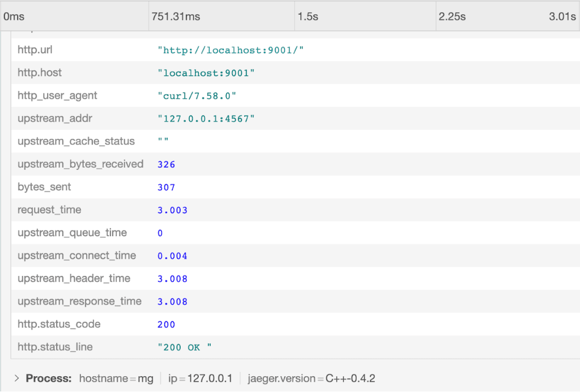Image resolution: width=580 pixels, height=392 pixels.
Task: Select upstream_connect_time value 0.004
Action: (x=172, y=256)
